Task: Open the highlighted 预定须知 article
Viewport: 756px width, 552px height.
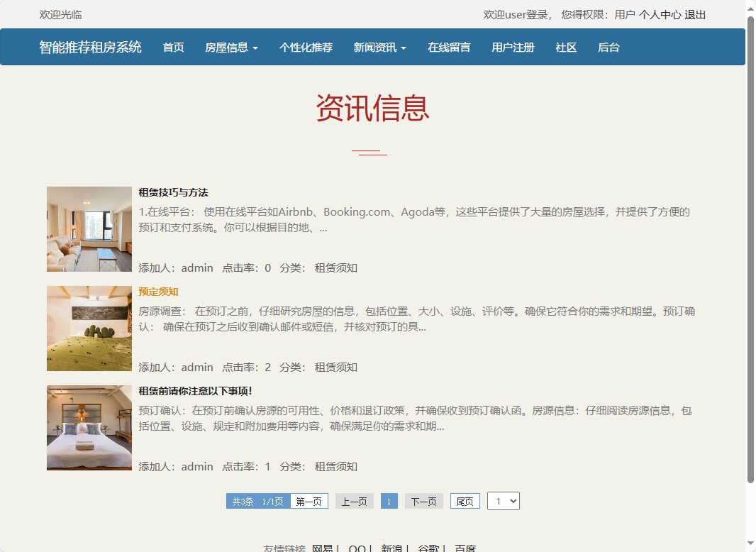Action: 158,292
